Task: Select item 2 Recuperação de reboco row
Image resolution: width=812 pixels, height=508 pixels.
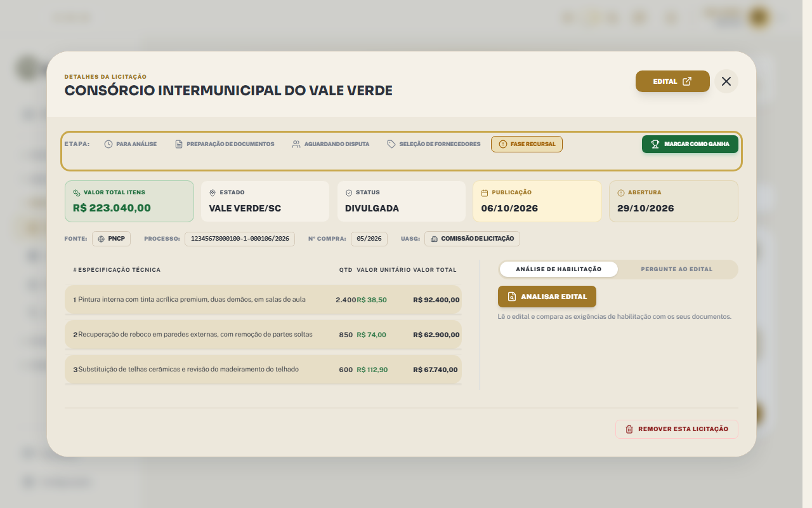Action: click(x=263, y=335)
